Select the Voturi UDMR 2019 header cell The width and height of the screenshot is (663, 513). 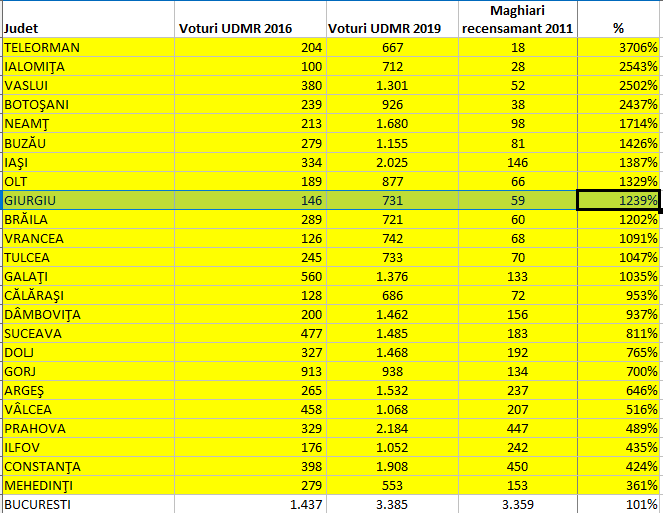[x=392, y=19]
